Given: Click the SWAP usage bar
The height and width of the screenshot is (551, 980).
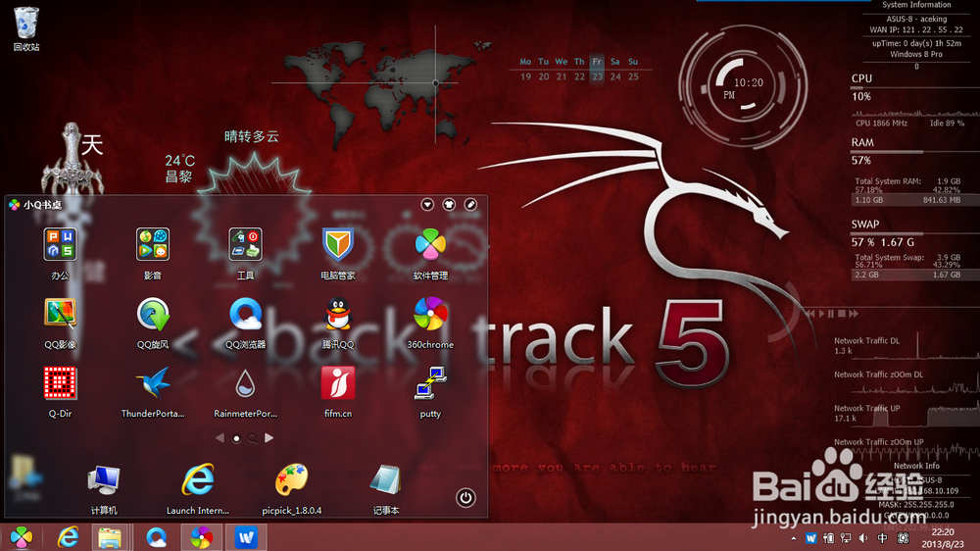Looking at the screenshot, I should click(915, 234).
